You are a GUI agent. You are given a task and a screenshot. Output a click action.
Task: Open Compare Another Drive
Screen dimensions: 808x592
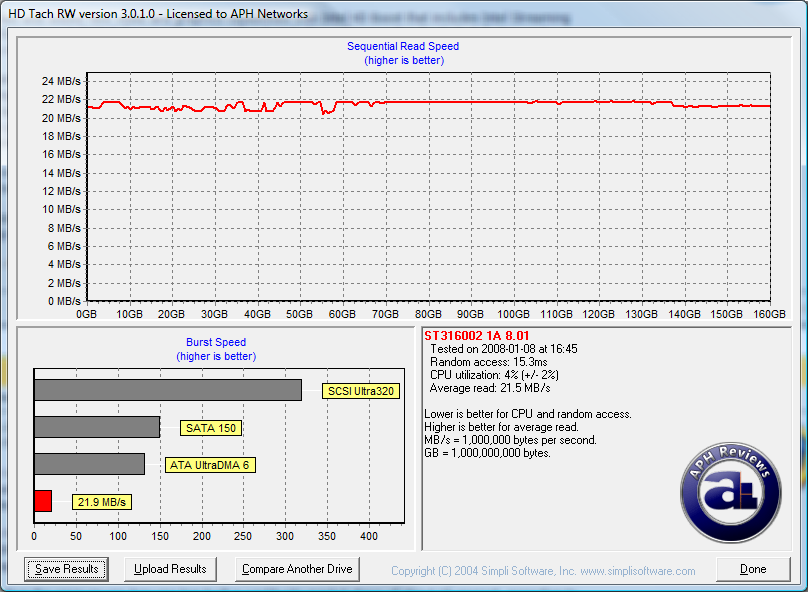298,569
